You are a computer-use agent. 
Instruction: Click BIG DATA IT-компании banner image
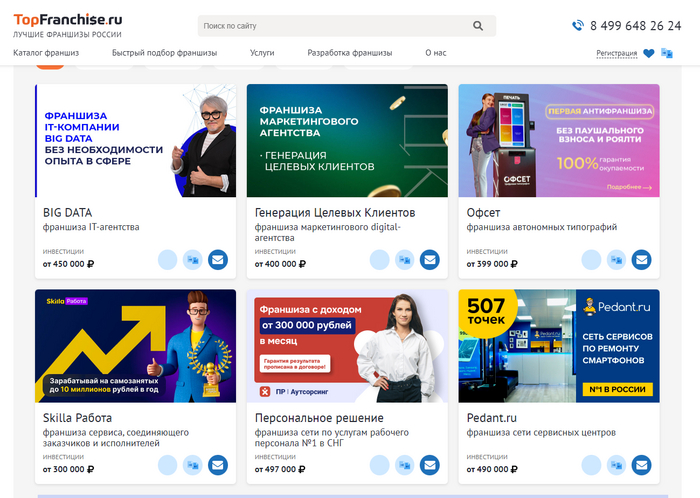pyautogui.click(x=136, y=141)
